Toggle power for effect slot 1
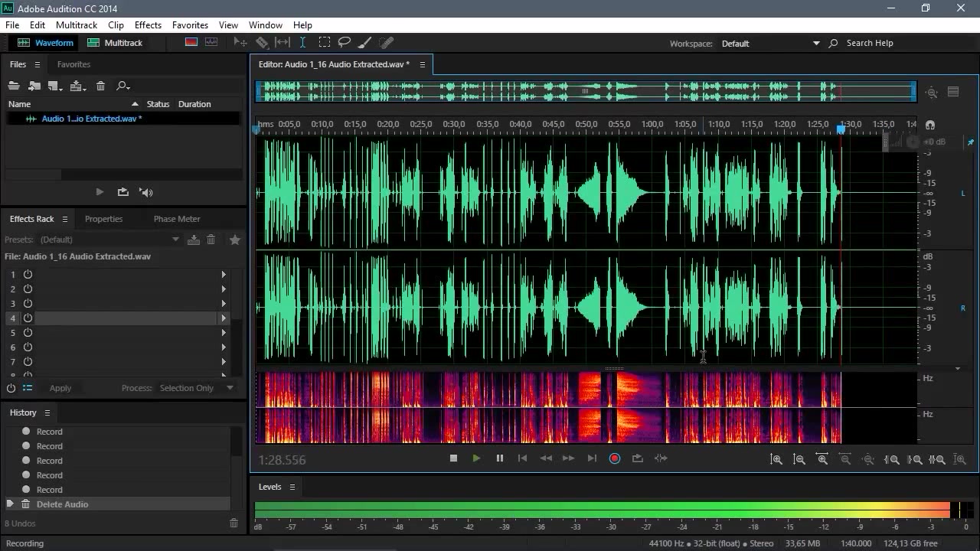 click(28, 274)
